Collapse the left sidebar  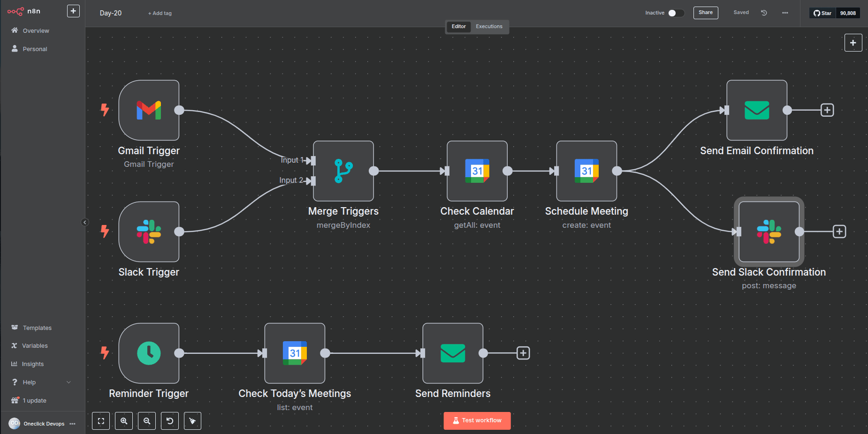point(85,222)
